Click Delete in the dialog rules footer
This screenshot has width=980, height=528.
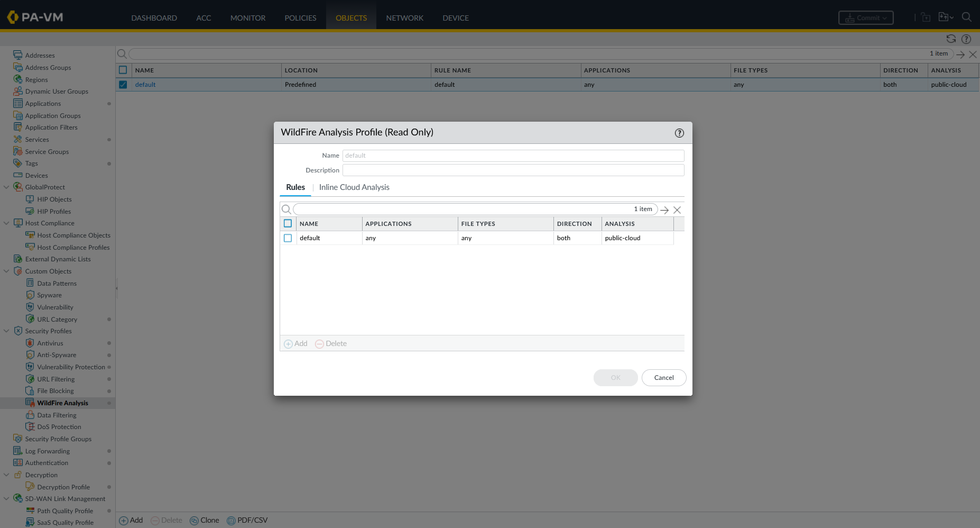click(x=331, y=343)
